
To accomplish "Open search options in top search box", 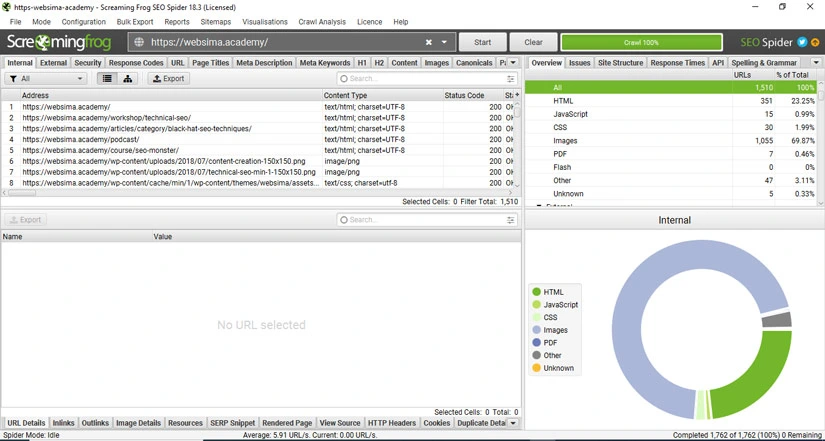I will pos(511,78).
